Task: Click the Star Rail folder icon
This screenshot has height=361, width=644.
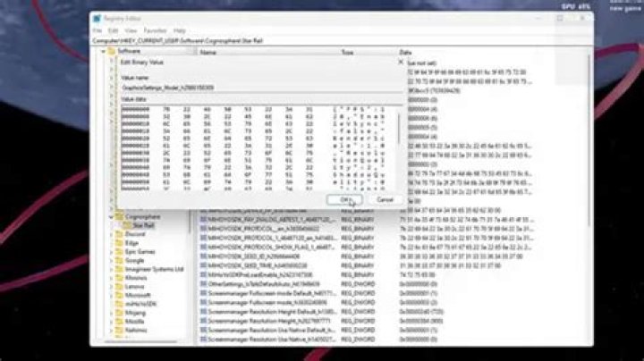Action: [x=127, y=225]
